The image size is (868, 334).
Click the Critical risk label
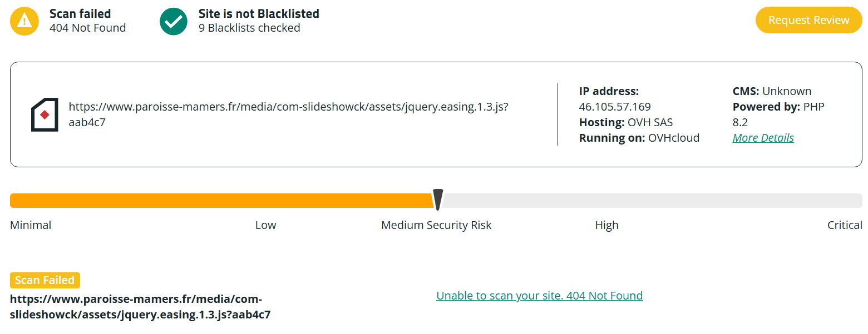(844, 225)
